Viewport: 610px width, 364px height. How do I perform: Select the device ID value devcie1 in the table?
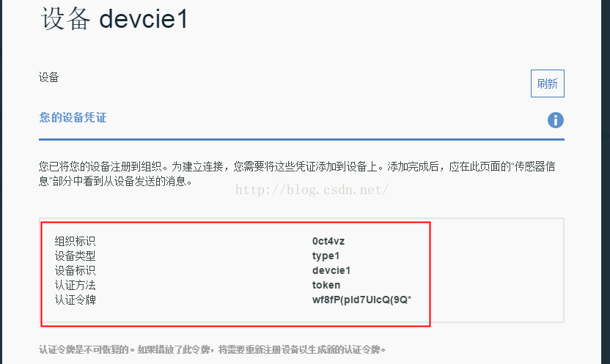pyautogui.click(x=331, y=270)
